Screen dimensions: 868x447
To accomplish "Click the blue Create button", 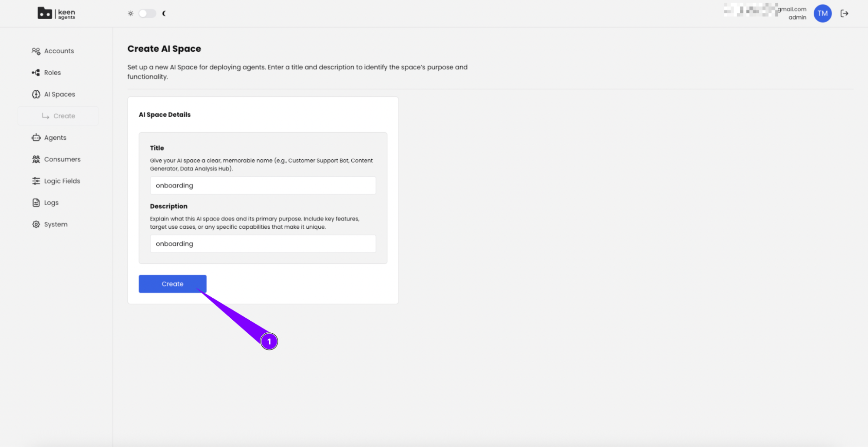I will [x=172, y=284].
